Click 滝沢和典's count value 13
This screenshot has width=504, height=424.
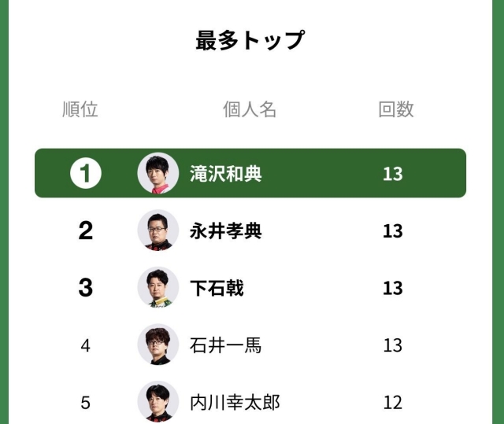(x=392, y=174)
